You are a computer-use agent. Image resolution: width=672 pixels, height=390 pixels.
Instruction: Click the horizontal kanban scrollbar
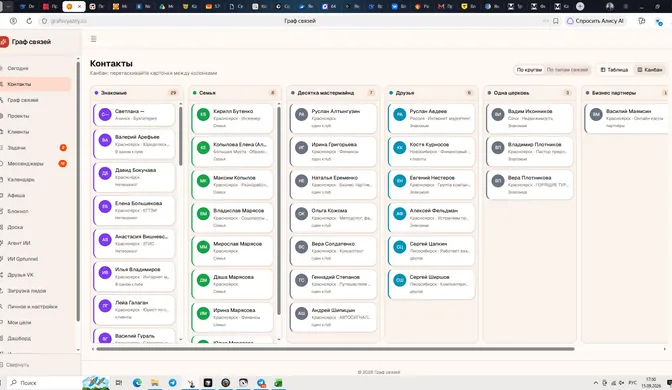335,349
